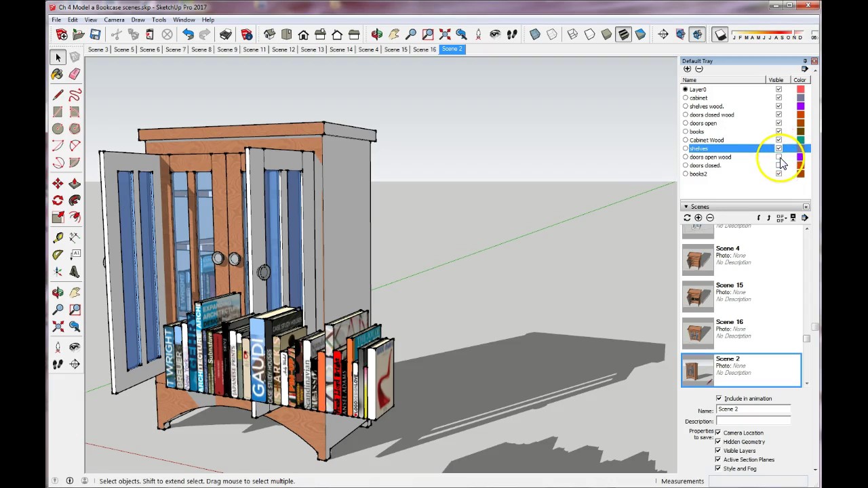This screenshot has height=488, width=868.
Task: Update scene with refresh icon
Action: pyautogui.click(x=687, y=218)
